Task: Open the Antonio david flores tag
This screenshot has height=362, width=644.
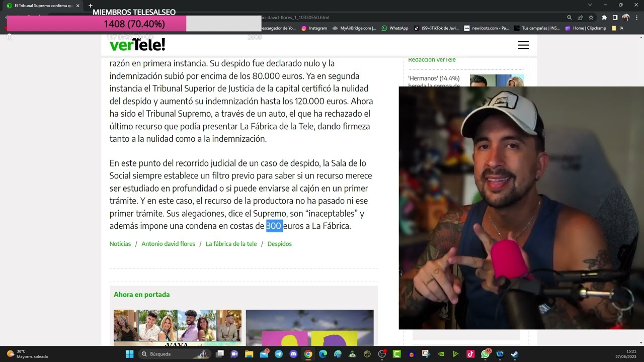Action: (x=168, y=244)
